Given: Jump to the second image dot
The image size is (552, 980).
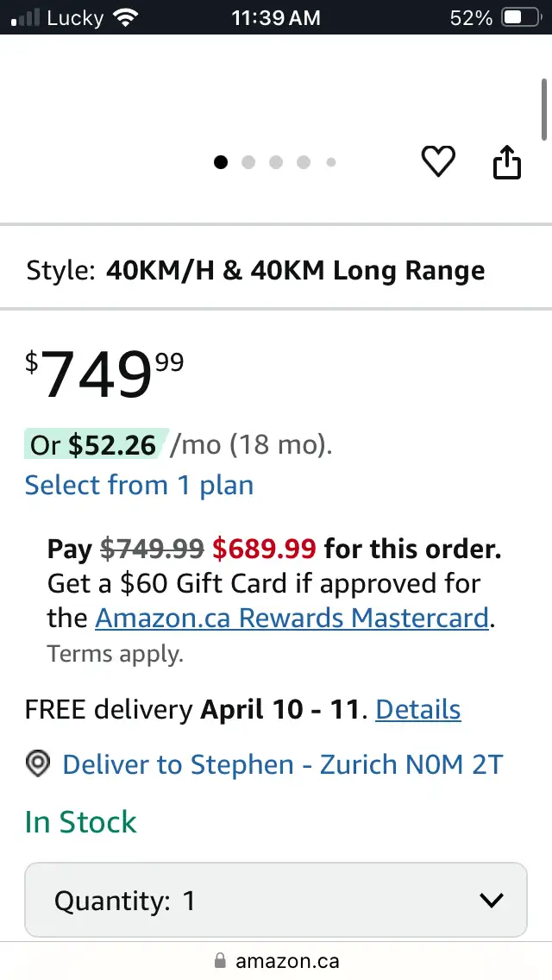Looking at the screenshot, I should click(248, 162).
